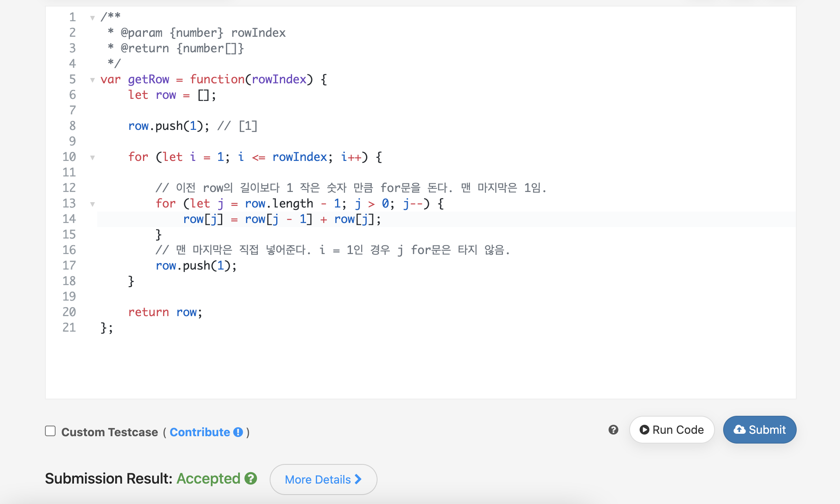
Task: Collapse the getRow function at line 5
Action: point(92,80)
